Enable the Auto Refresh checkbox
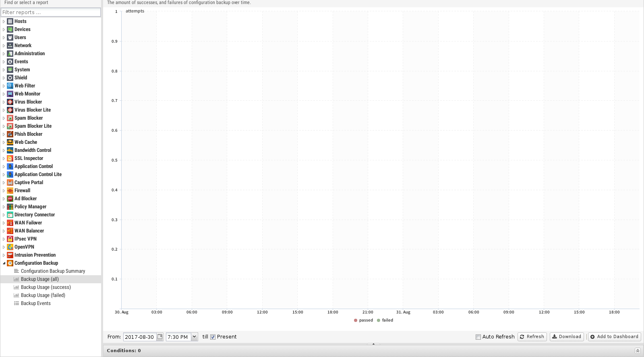The width and height of the screenshot is (644, 357). [x=478, y=337]
